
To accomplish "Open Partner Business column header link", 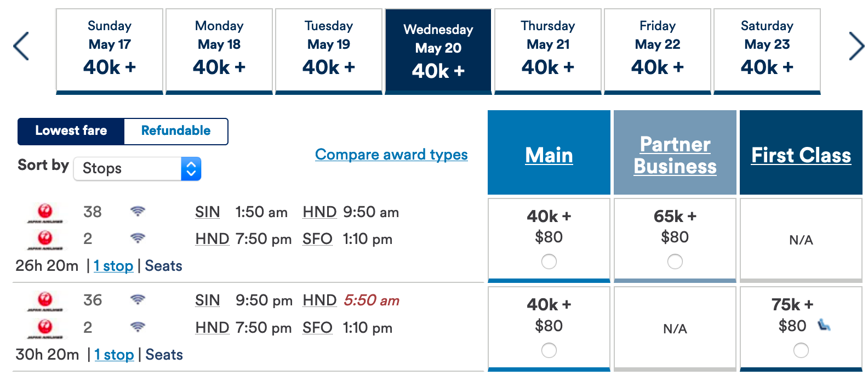I will click(x=675, y=155).
